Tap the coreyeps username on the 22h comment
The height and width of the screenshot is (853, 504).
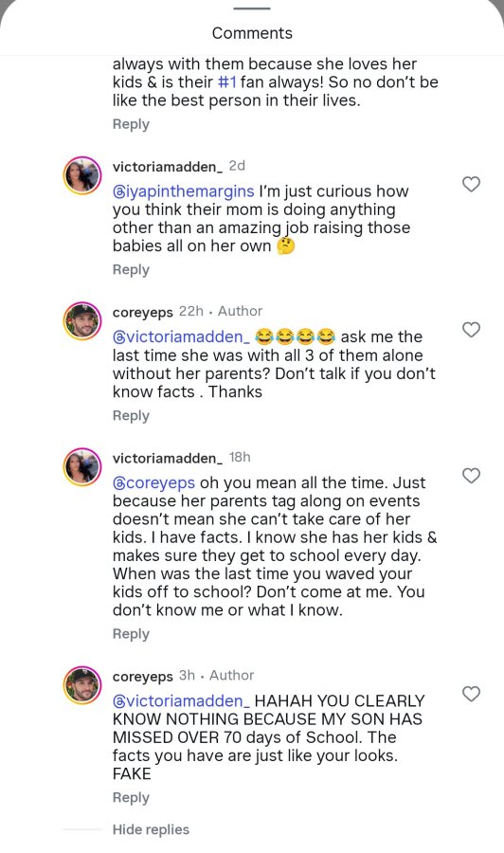(x=142, y=312)
